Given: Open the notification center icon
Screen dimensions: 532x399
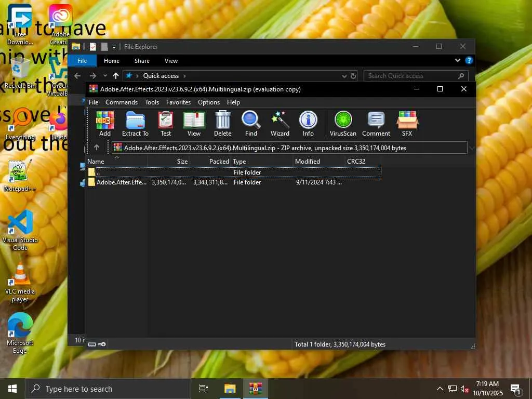Looking at the screenshot, I should pyautogui.click(x=516, y=389).
